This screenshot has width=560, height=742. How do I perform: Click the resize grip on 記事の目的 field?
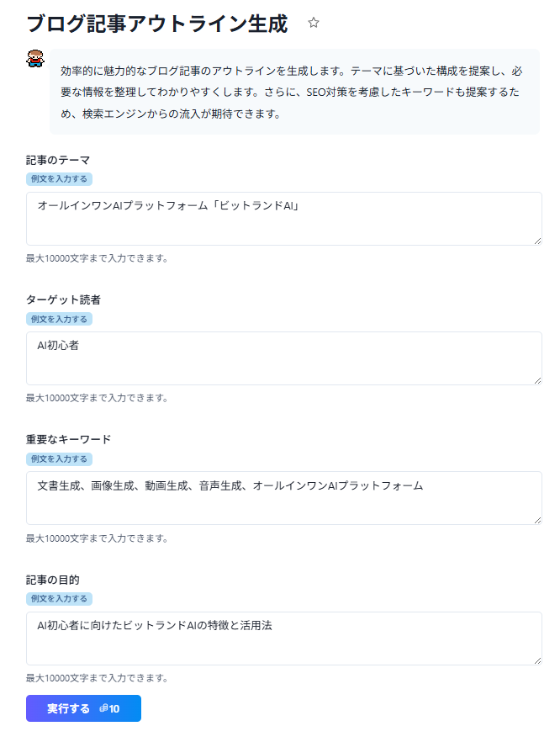point(538,661)
